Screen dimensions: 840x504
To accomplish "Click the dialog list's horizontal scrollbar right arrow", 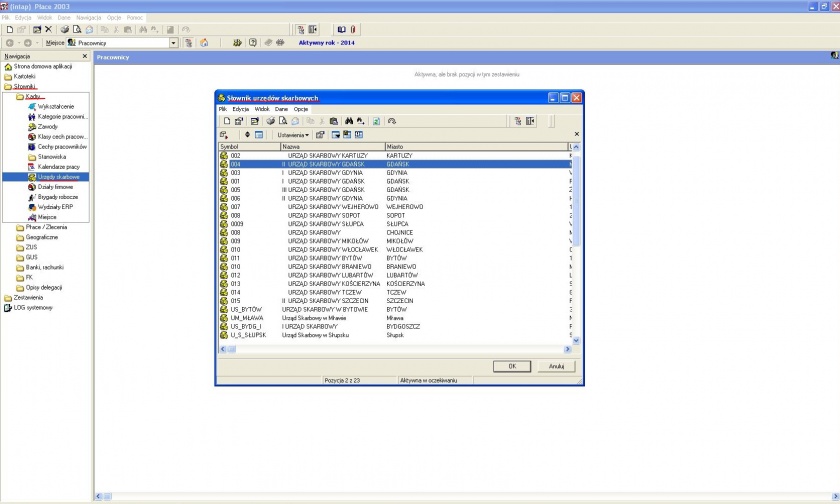I will [x=568, y=349].
